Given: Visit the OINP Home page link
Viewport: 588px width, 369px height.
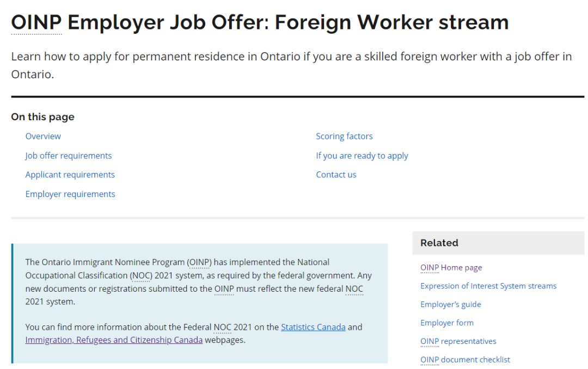Looking at the screenshot, I should 451,268.
